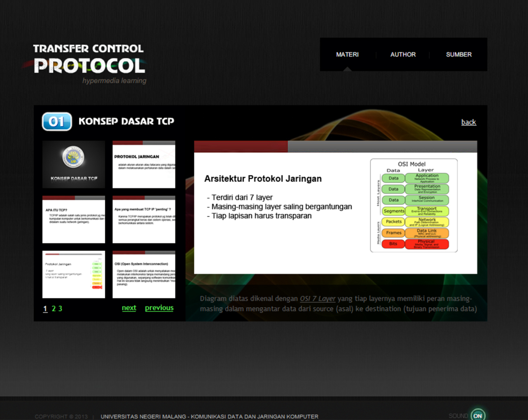
Task: Open the MATERI menu tab
Action: coord(347,54)
